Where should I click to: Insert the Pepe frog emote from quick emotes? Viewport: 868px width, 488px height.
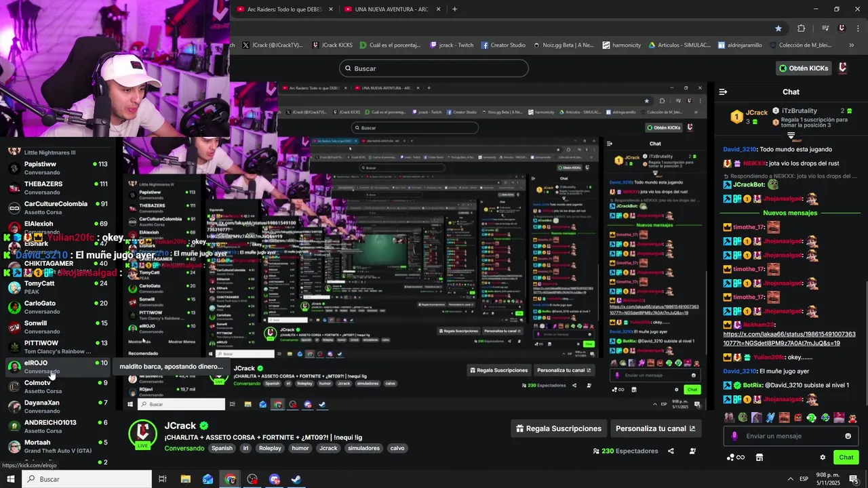click(x=743, y=418)
